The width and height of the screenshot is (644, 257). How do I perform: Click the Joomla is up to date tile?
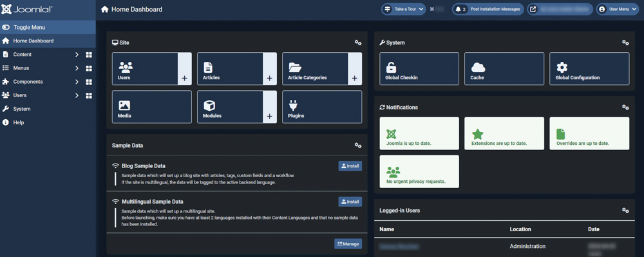pyautogui.click(x=419, y=133)
